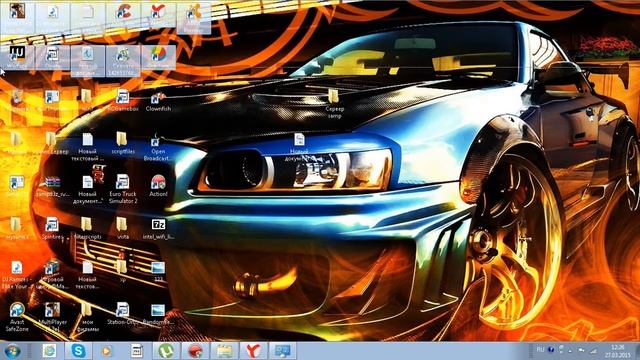Open the xp folder
Viewport: 640px width, 360px height.
pyautogui.click(x=122, y=271)
